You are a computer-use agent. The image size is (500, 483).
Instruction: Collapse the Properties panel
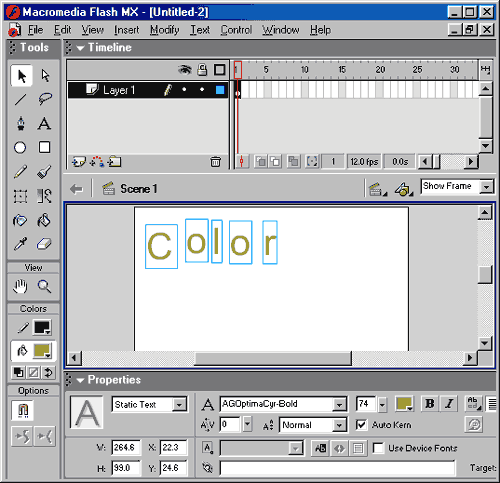click(x=80, y=381)
